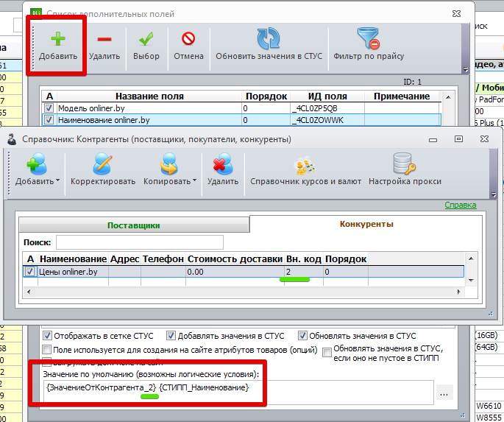Viewport: 504px width, 422px height.
Task: Apply Фильтр по прайсу funnel icon
Action: coord(369,44)
